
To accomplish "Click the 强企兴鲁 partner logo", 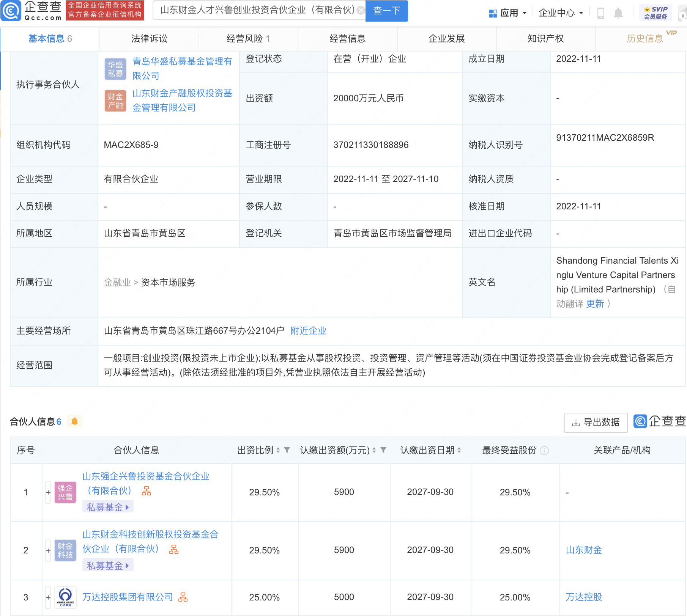I will (65, 492).
